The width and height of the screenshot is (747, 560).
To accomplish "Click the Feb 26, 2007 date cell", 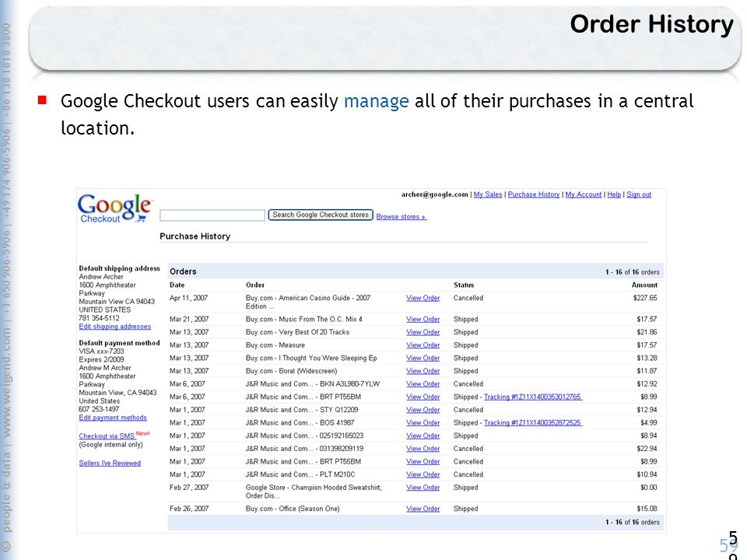I will tap(189, 509).
